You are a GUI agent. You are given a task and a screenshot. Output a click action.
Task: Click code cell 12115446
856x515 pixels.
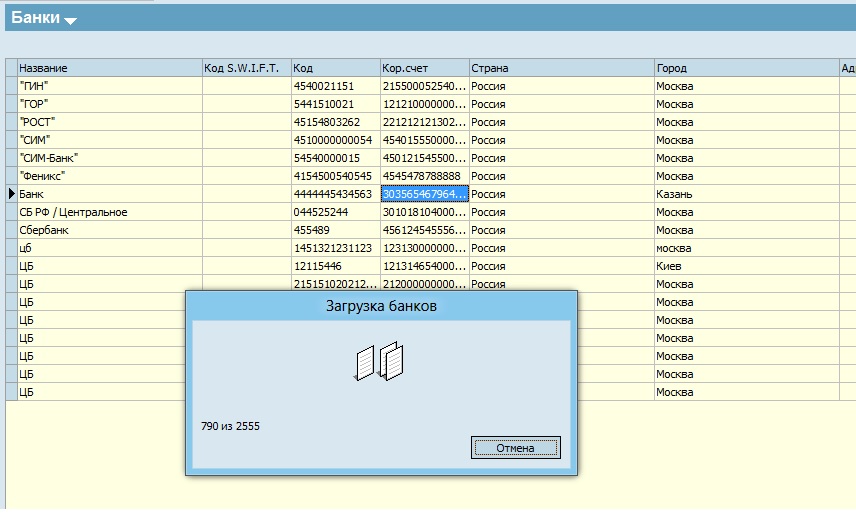[x=336, y=267]
